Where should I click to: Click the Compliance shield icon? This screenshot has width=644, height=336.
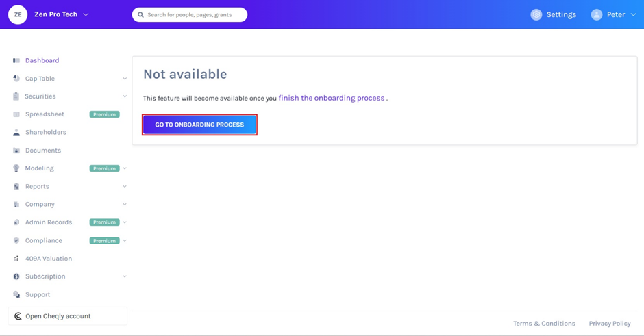[16, 240]
